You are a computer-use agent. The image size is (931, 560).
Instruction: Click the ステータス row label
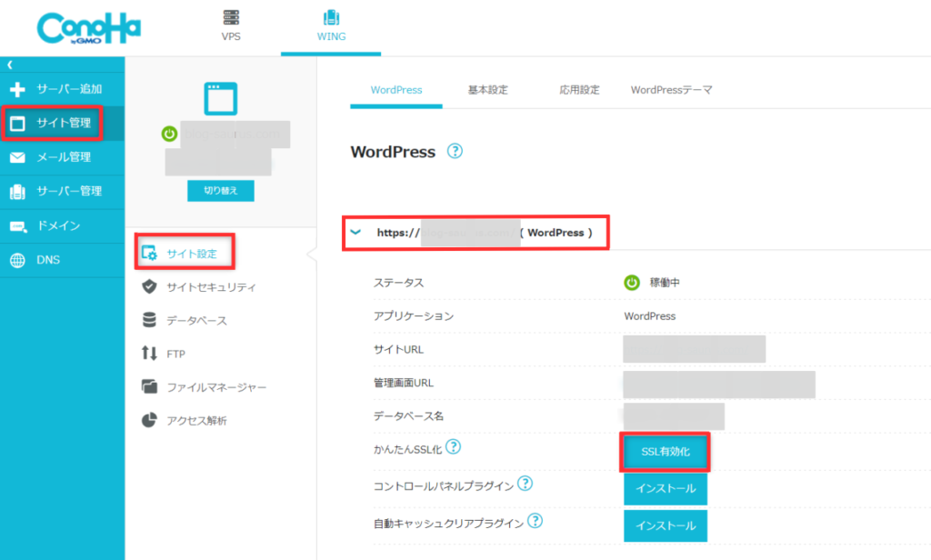(x=398, y=283)
